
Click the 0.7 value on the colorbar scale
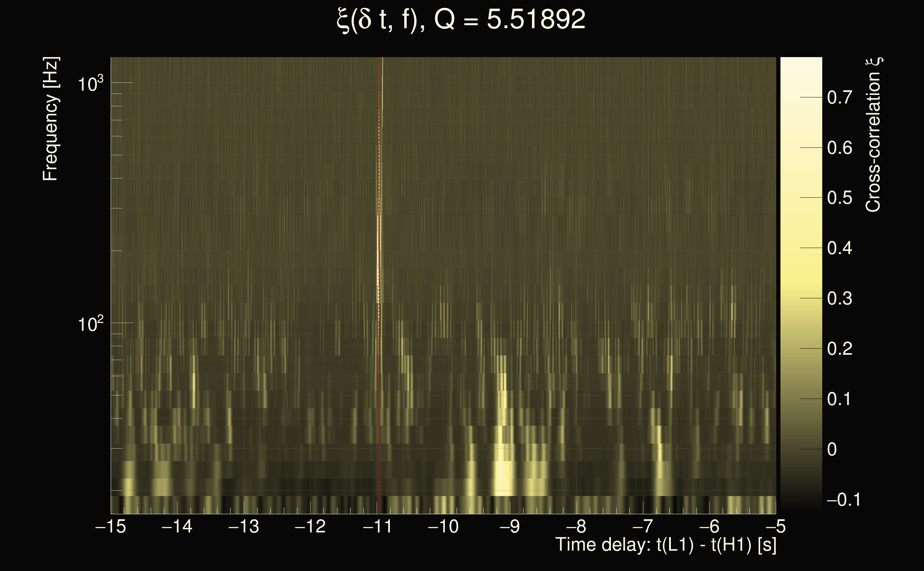(x=839, y=97)
